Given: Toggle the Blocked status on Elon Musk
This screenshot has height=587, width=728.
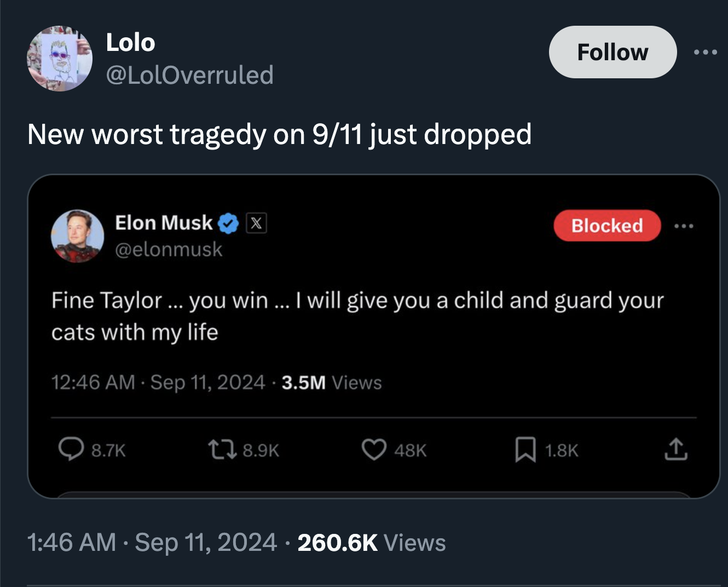Looking at the screenshot, I should click(x=606, y=226).
